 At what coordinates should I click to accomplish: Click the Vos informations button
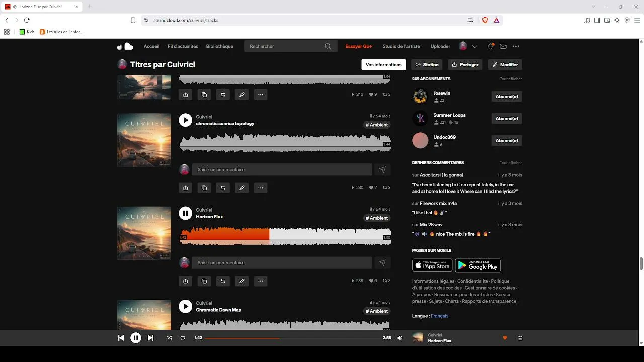click(x=383, y=65)
